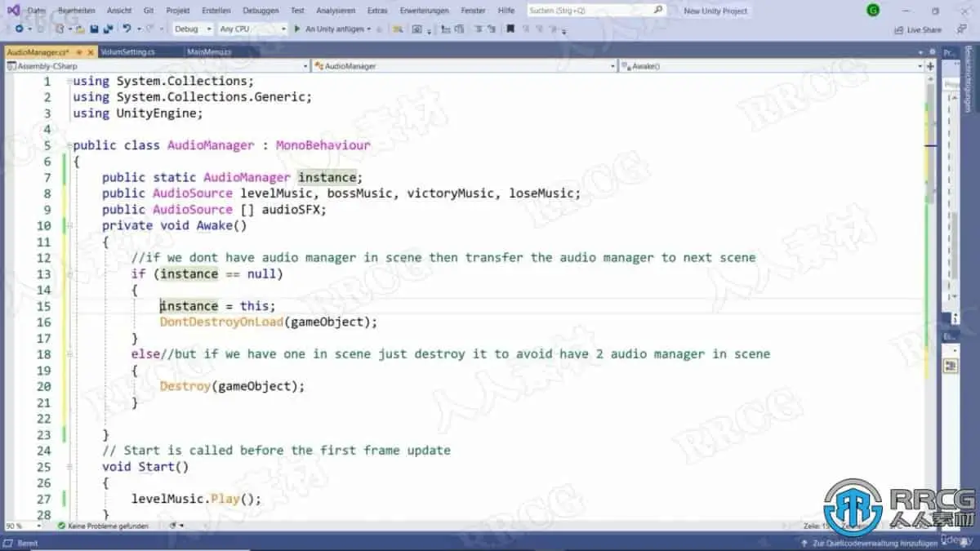This screenshot has height=551, width=980.
Task: Open the Ansicht menu
Action: pos(119,11)
